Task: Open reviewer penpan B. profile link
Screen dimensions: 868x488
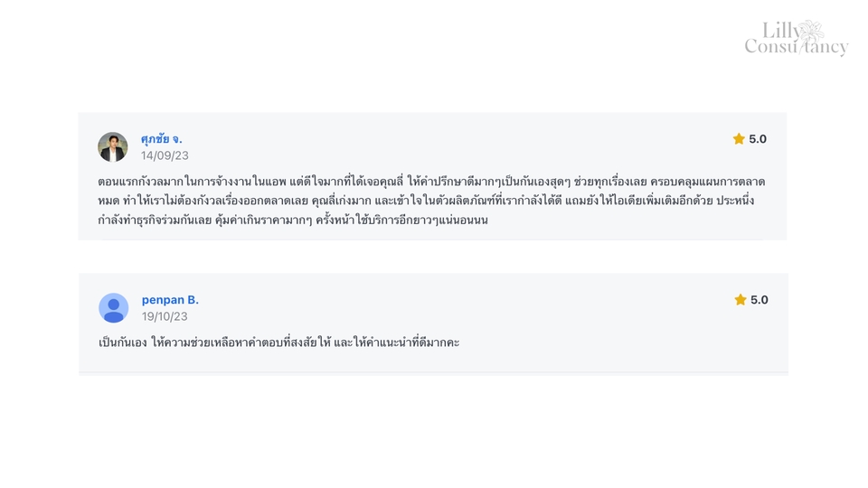Action: pos(170,300)
